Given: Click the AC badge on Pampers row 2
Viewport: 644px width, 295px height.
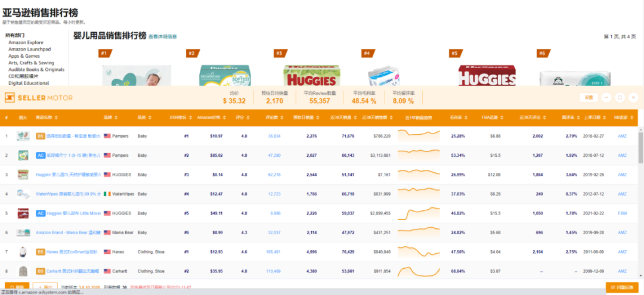Looking at the screenshot, I should coord(41,155).
